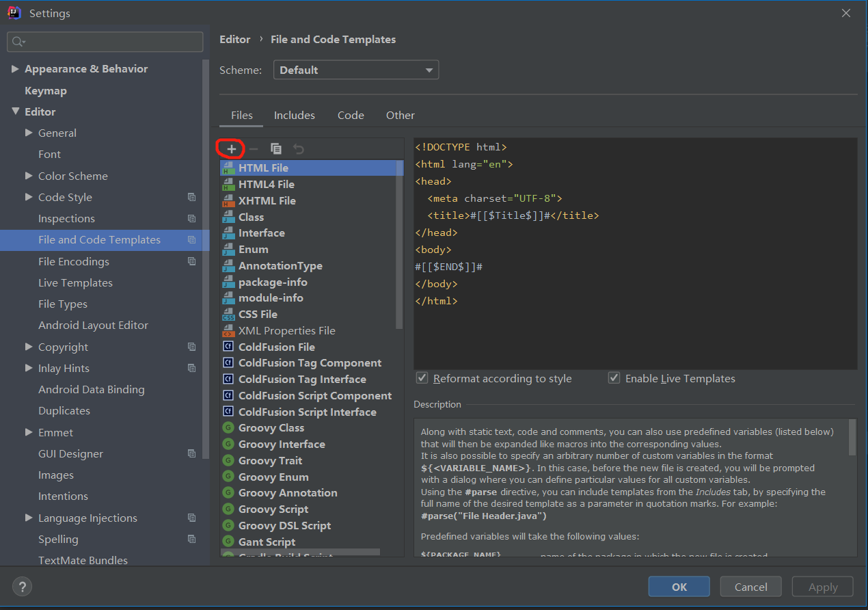
Task: Select XML Properties File icon
Action: pyautogui.click(x=228, y=331)
